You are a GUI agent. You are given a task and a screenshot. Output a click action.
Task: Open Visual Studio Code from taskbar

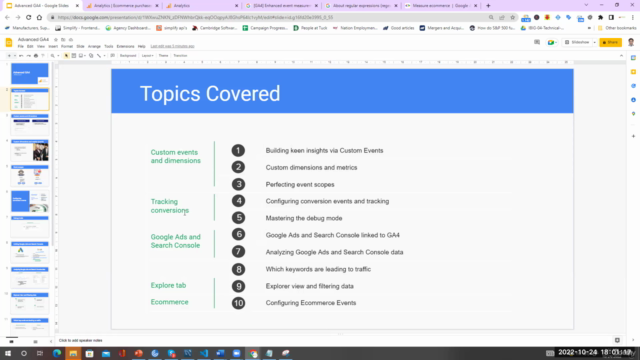coord(204,353)
